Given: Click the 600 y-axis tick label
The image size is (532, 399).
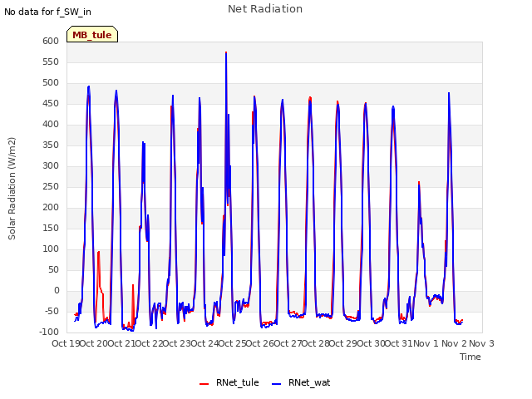Looking at the screenshot, I should [x=51, y=42].
